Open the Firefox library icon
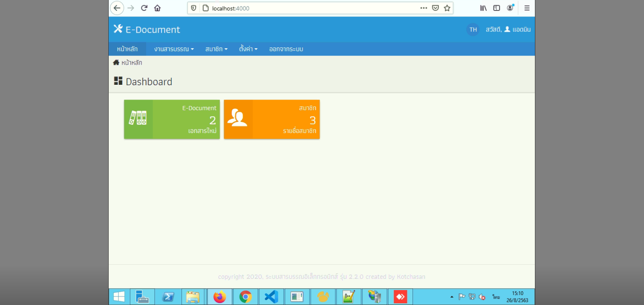Viewport: 644px width, 305px height. (x=483, y=8)
